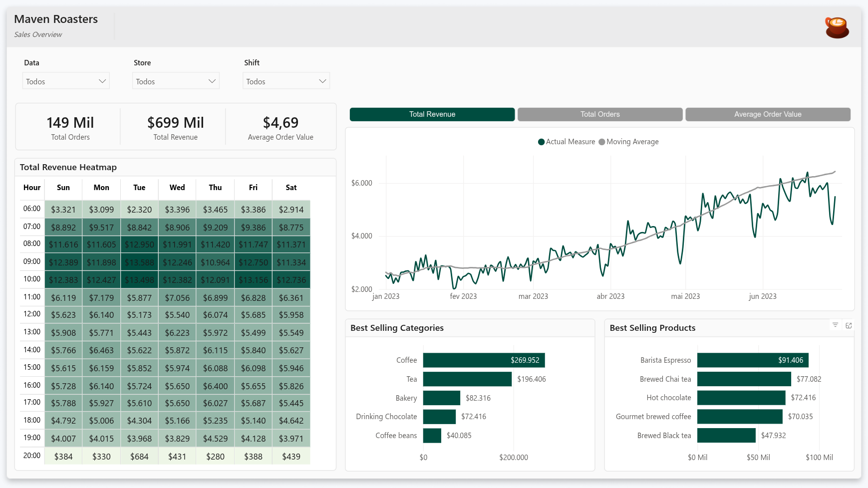
Task: Click the heatmap cell $4.792
Action: tap(63, 421)
